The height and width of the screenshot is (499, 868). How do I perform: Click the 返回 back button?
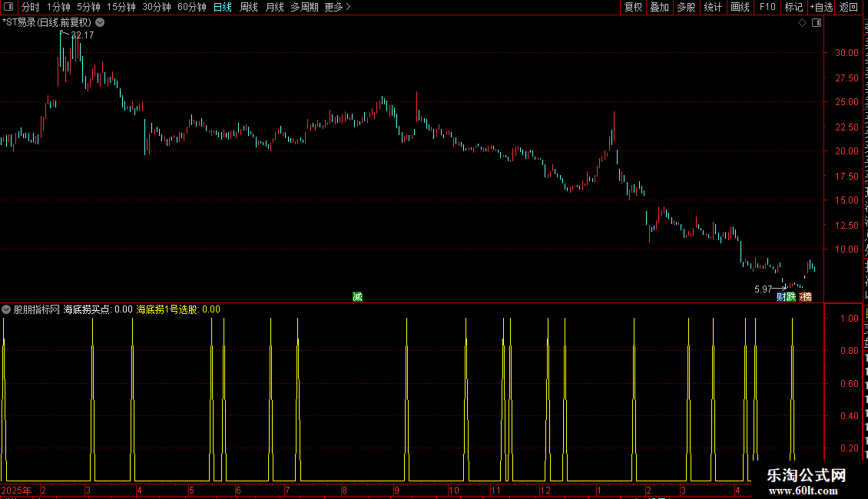point(849,7)
